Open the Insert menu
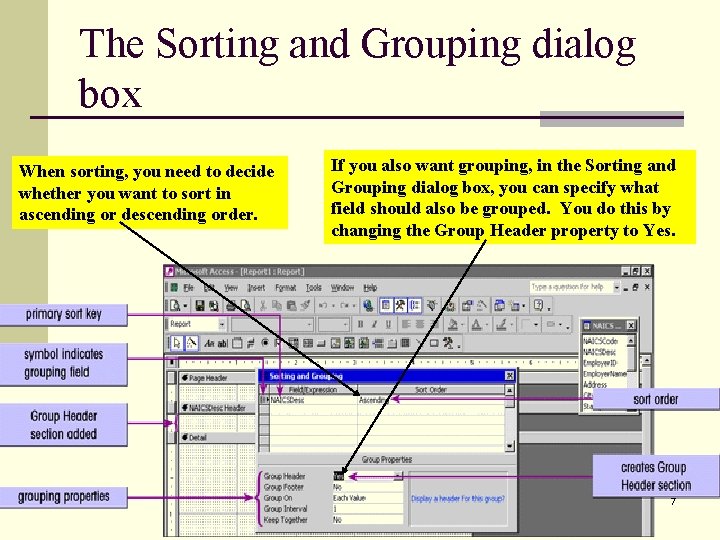The image size is (720, 540). pos(256,287)
